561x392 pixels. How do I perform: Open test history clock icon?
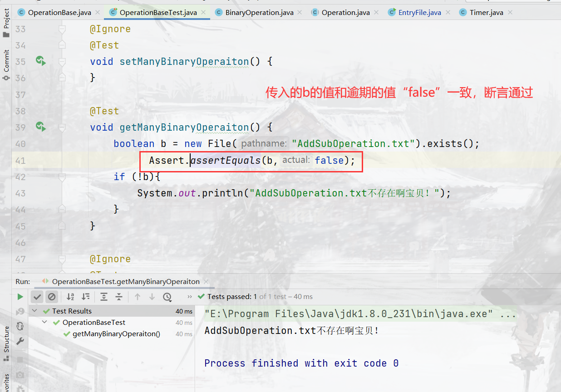[167, 297]
